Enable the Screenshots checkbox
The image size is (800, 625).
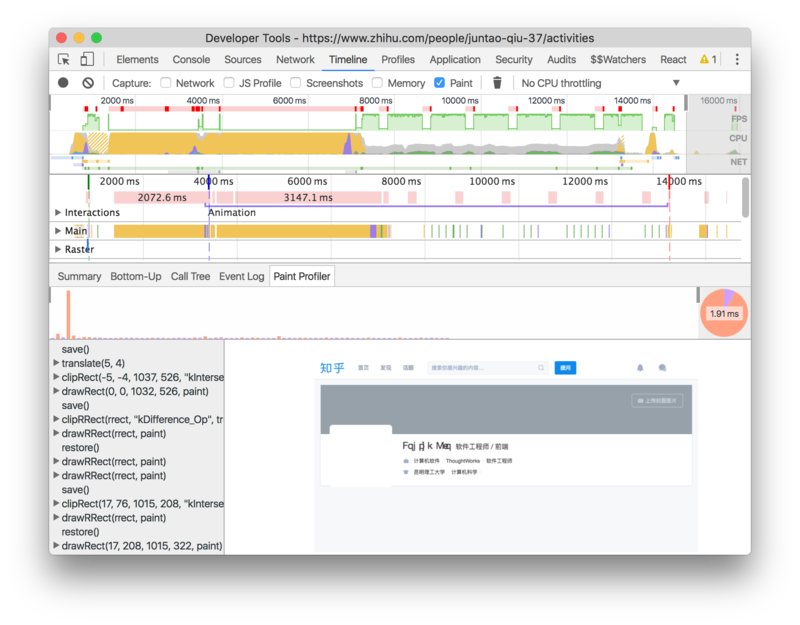click(x=295, y=83)
